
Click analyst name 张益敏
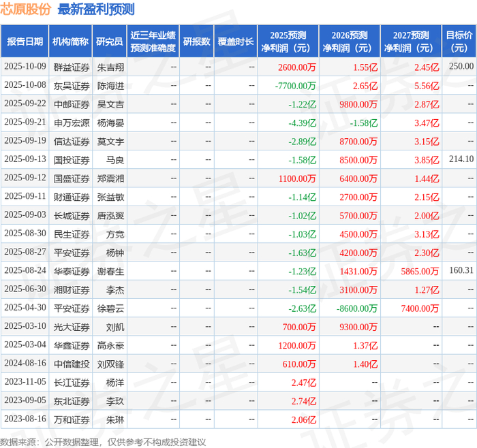pyautogui.click(x=110, y=197)
